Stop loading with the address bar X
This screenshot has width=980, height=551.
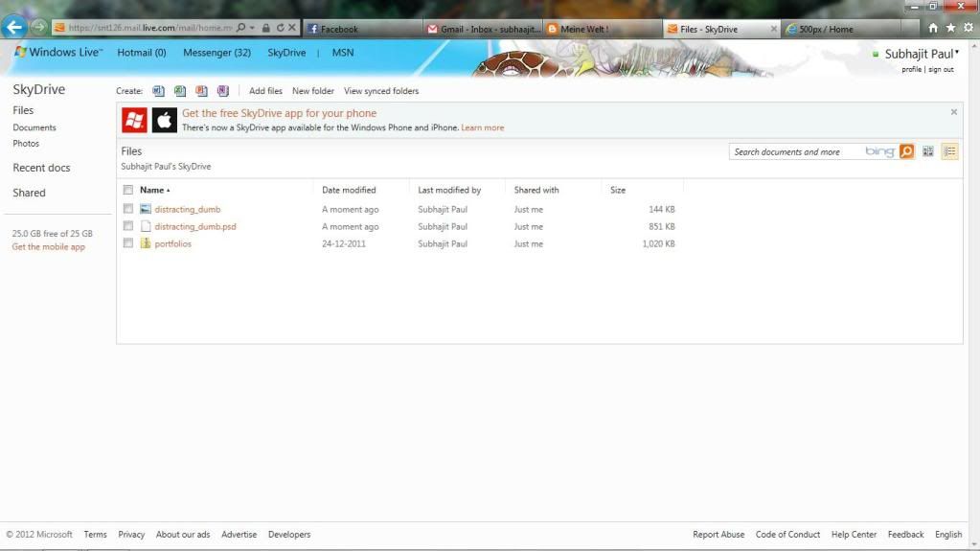(x=292, y=28)
